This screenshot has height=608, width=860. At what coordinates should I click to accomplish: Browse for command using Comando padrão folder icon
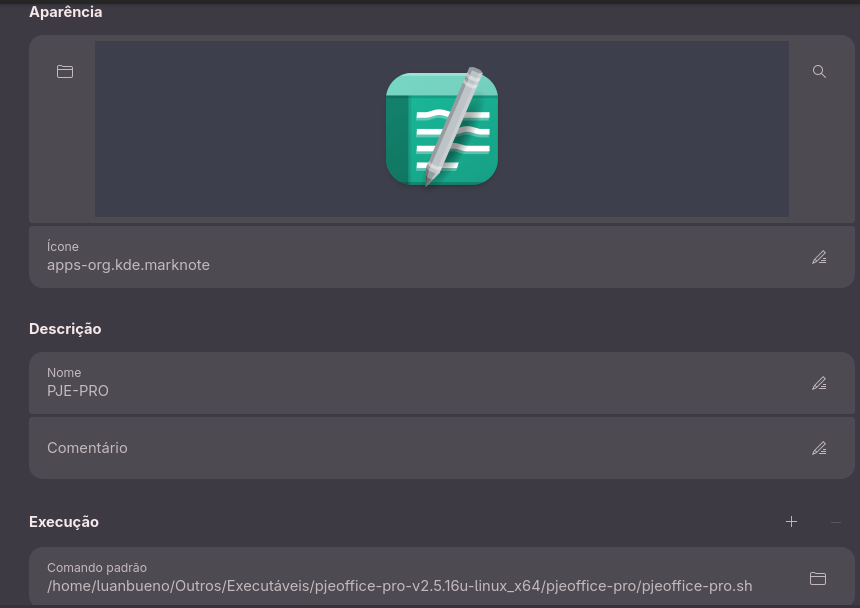coord(817,578)
